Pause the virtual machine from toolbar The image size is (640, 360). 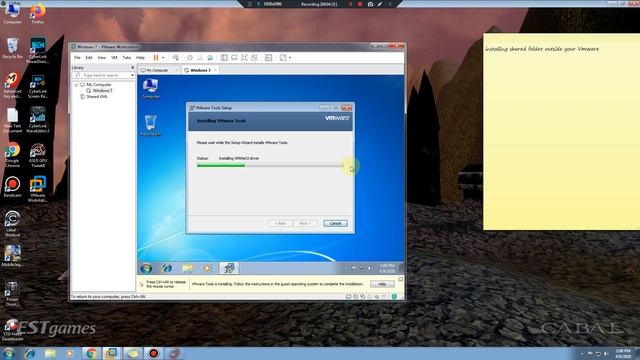point(156,58)
